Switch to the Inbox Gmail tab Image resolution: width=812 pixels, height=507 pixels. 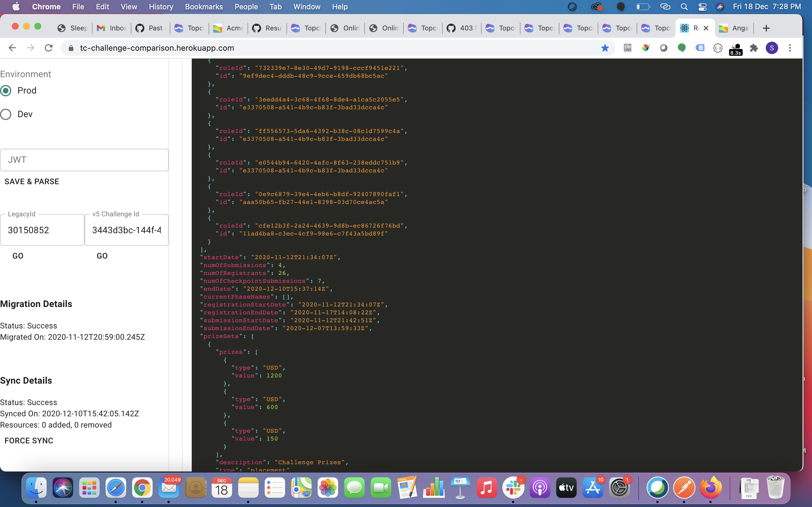pos(111,28)
